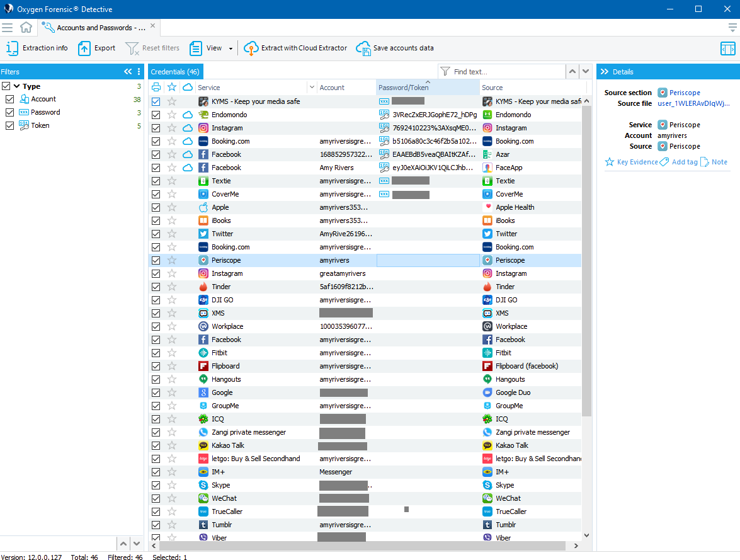Click the Home icon in tab bar
This screenshot has height=560, width=740.
click(x=26, y=28)
